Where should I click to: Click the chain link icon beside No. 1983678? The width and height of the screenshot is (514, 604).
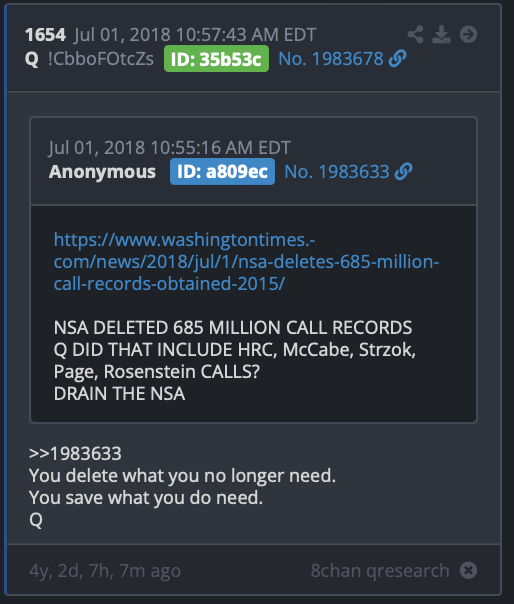click(x=398, y=59)
